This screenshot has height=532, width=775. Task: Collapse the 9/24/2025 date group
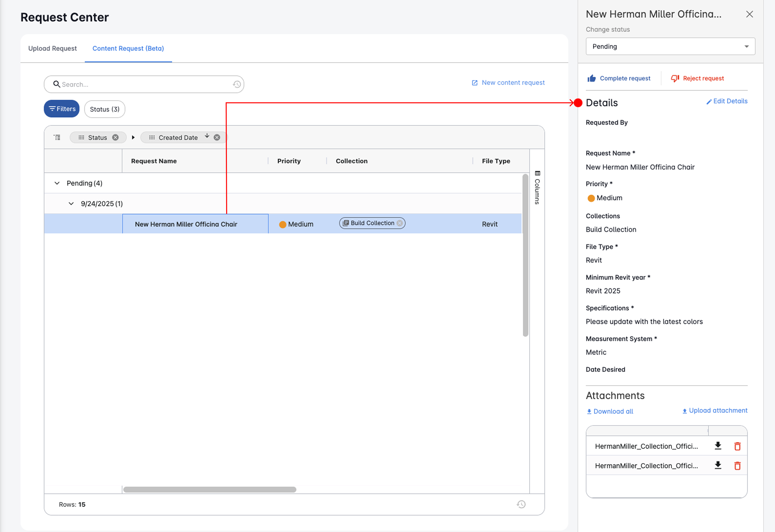(71, 204)
